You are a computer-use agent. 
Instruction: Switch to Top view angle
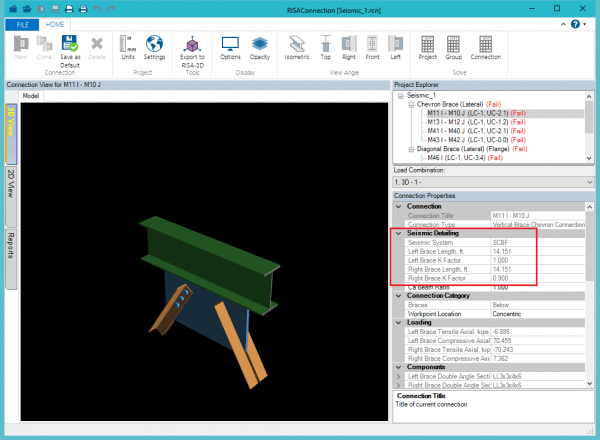(326, 47)
